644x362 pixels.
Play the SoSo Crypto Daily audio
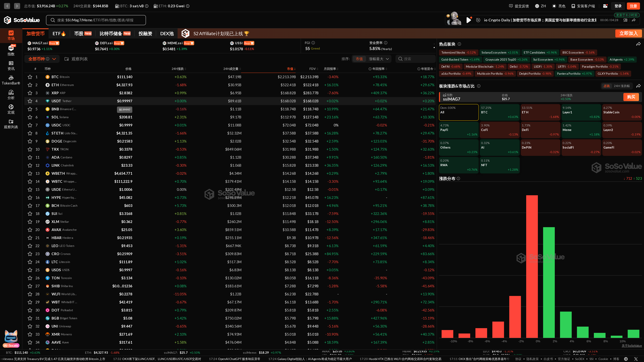click(469, 20)
